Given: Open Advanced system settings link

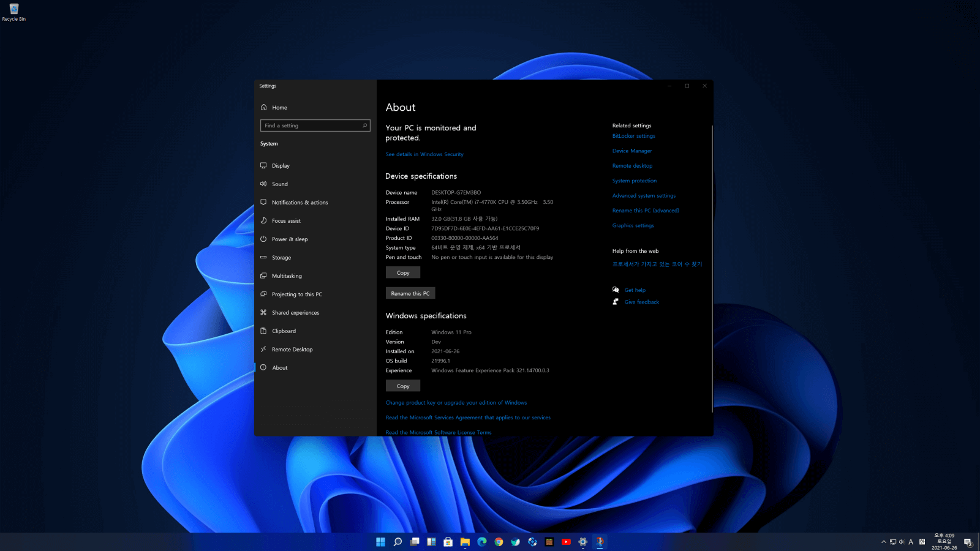Looking at the screenshot, I should click(644, 196).
